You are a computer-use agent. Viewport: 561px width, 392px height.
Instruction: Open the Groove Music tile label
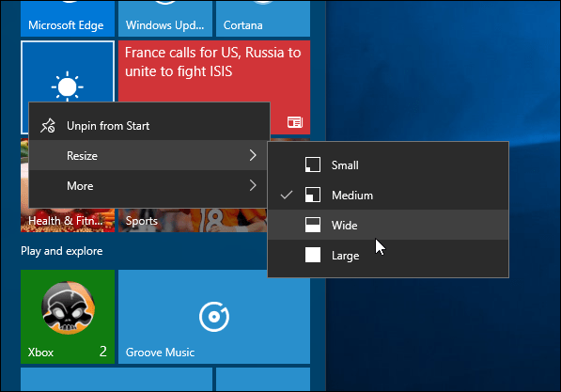160,353
